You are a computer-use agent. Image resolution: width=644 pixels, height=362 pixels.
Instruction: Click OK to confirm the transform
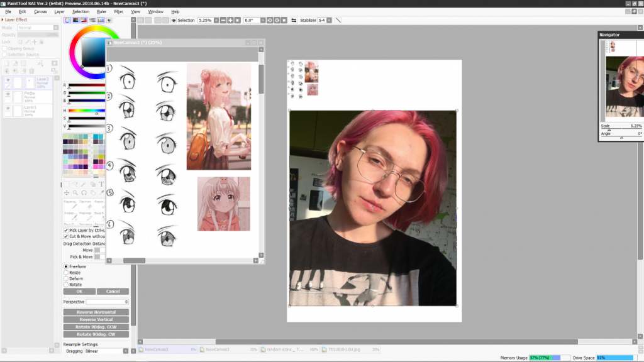tap(79, 292)
